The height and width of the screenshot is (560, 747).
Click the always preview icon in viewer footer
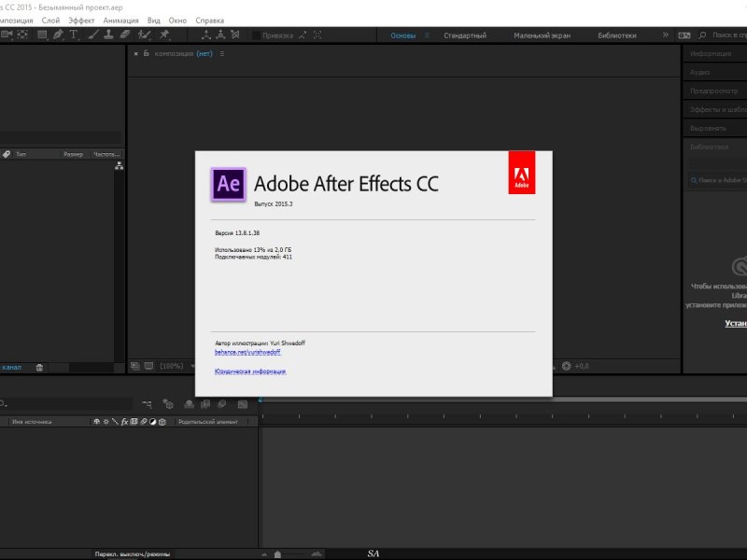(x=135, y=366)
